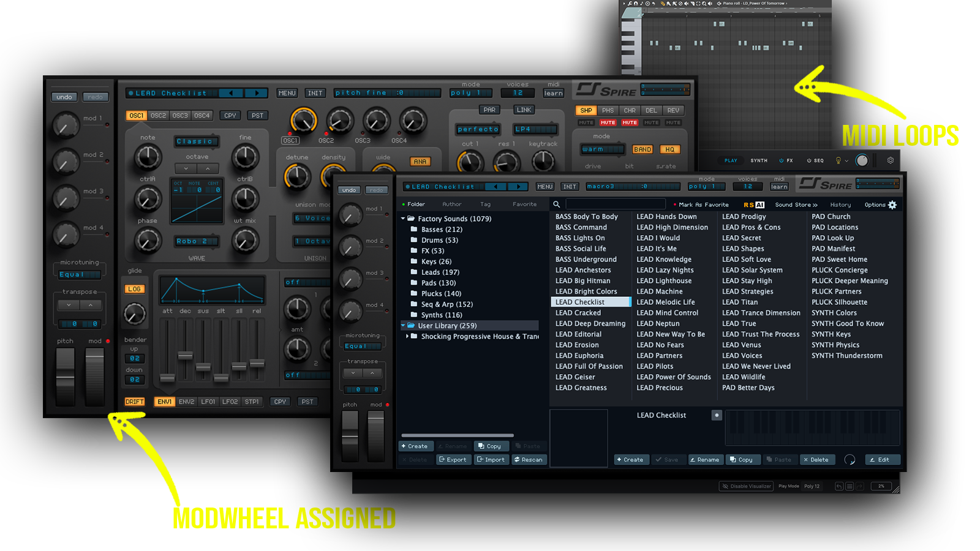Open the warm shaper mode dropdown
The image size is (980, 551).
(603, 149)
